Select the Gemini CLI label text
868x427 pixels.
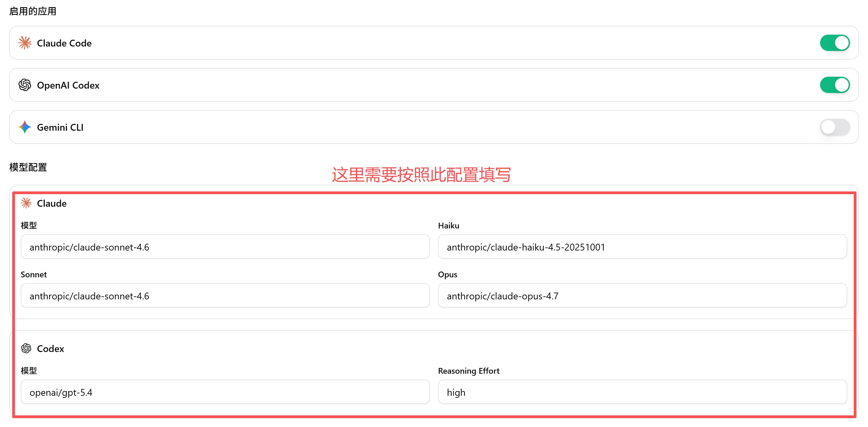tap(60, 127)
